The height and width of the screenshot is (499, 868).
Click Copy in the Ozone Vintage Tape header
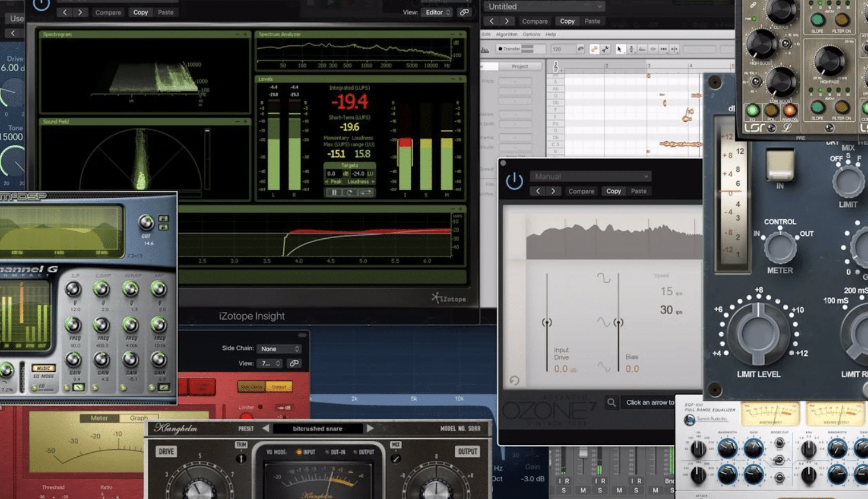click(x=613, y=191)
